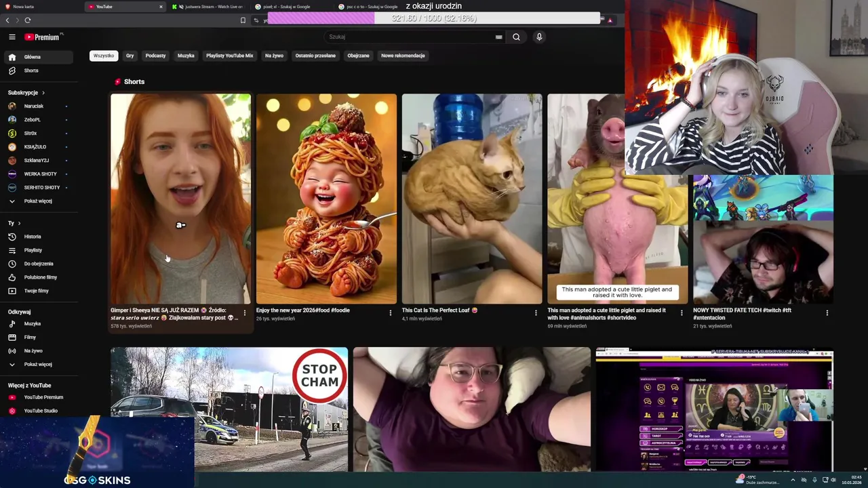Image resolution: width=868 pixels, height=488 pixels.
Task: Open YouTube Studio in the sidebar
Action: 38,411
